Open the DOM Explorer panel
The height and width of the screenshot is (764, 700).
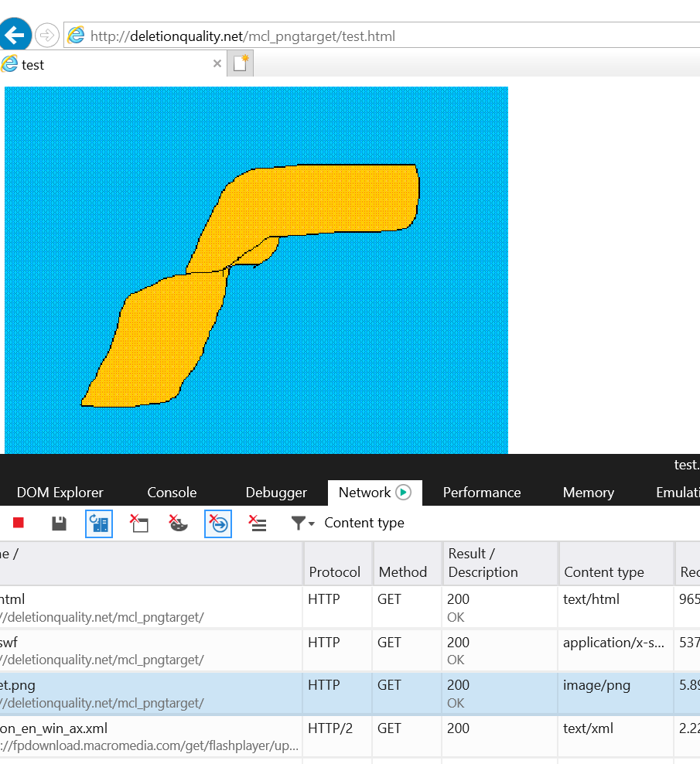pyautogui.click(x=60, y=493)
